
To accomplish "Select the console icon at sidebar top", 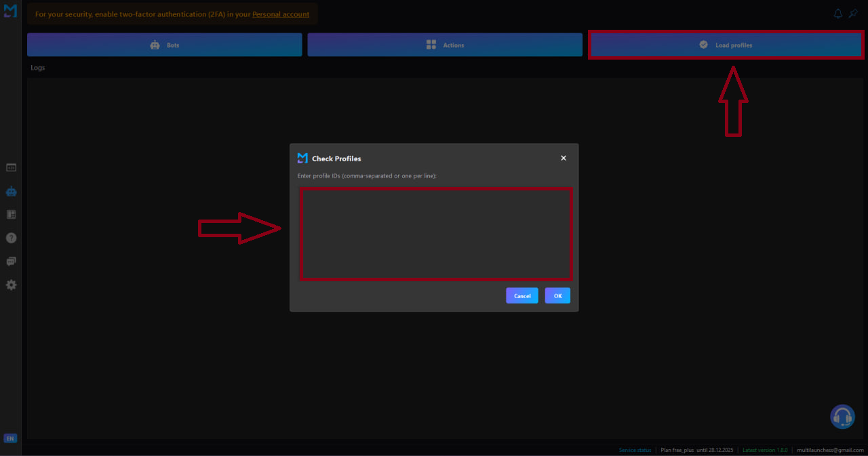I will [11, 167].
